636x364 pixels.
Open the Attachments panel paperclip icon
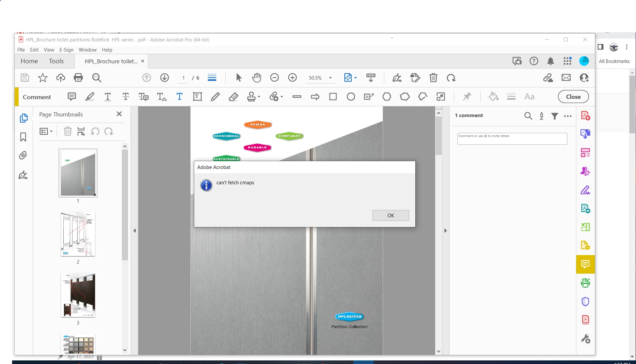coord(23,155)
